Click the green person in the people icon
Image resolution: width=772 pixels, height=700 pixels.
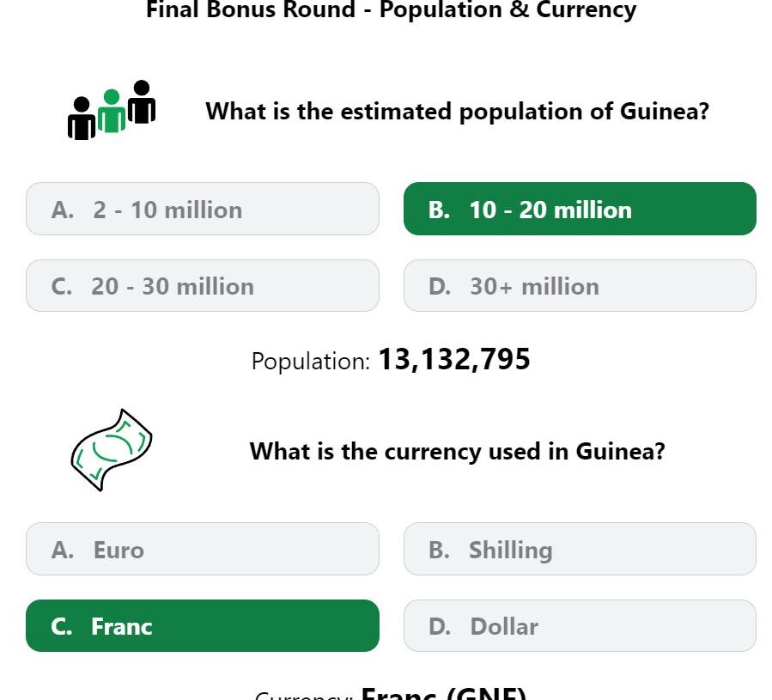click(x=112, y=111)
